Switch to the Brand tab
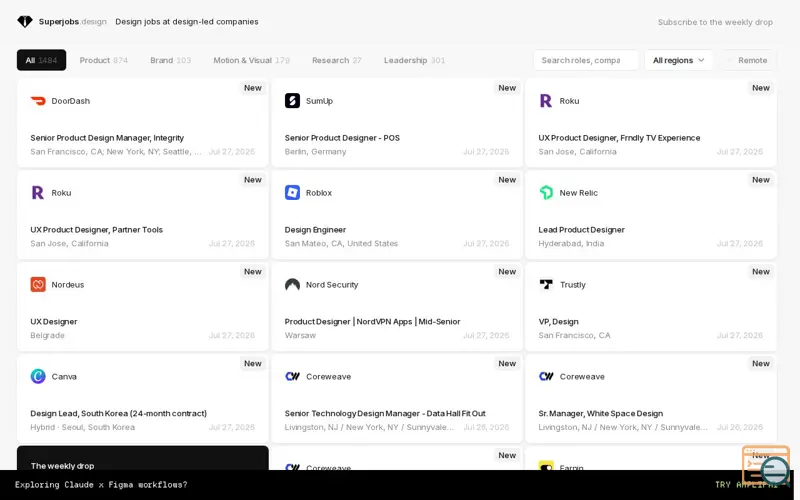This screenshot has height=500, width=800. [x=170, y=60]
